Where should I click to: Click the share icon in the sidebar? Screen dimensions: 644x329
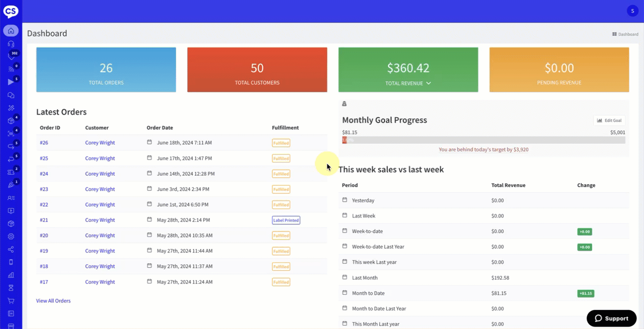pyautogui.click(x=11, y=250)
